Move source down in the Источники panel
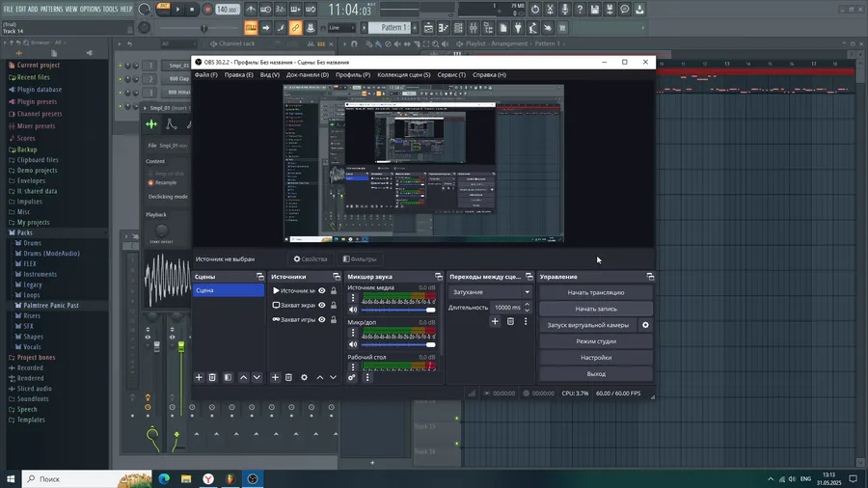This screenshot has height=488, width=868. pyautogui.click(x=334, y=377)
